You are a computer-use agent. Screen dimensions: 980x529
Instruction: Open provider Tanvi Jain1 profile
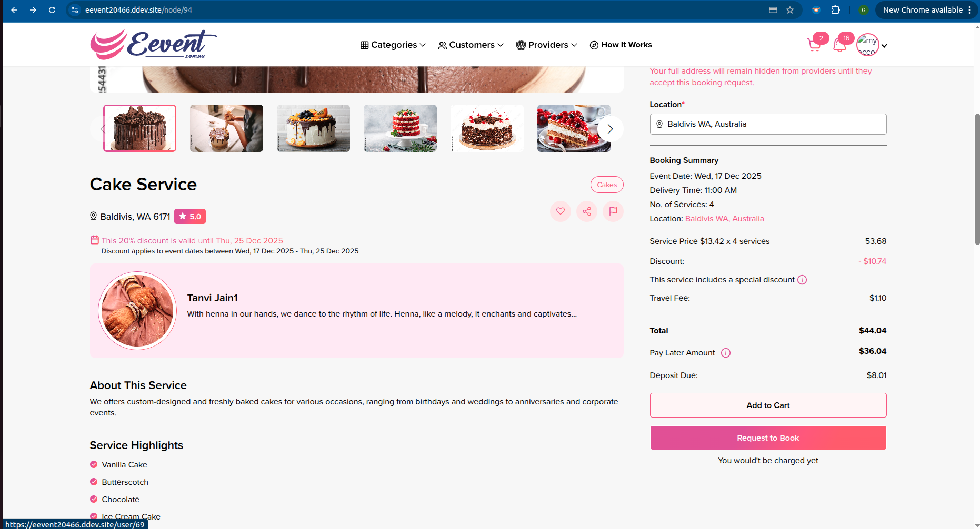click(212, 298)
